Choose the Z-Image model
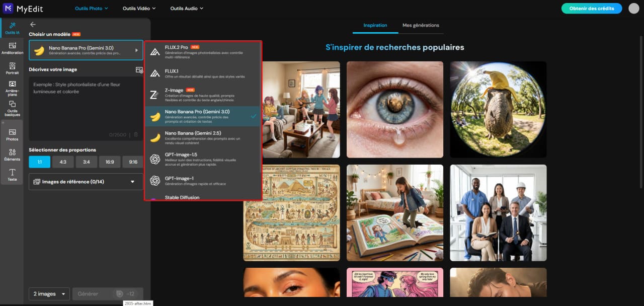Viewport: 644px width, 306px height. pyautogui.click(x=202, y=95)
